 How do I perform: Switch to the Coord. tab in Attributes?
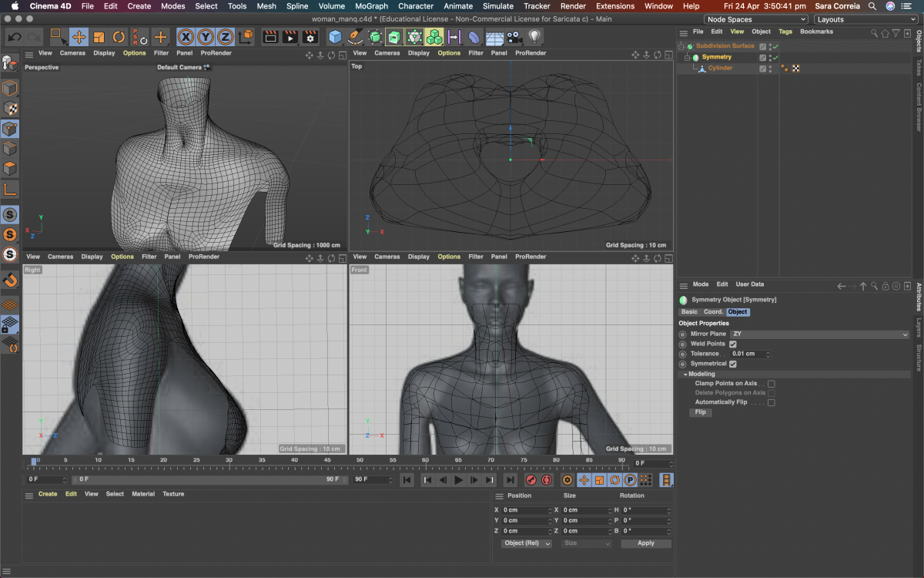click(x=713, y=312)
